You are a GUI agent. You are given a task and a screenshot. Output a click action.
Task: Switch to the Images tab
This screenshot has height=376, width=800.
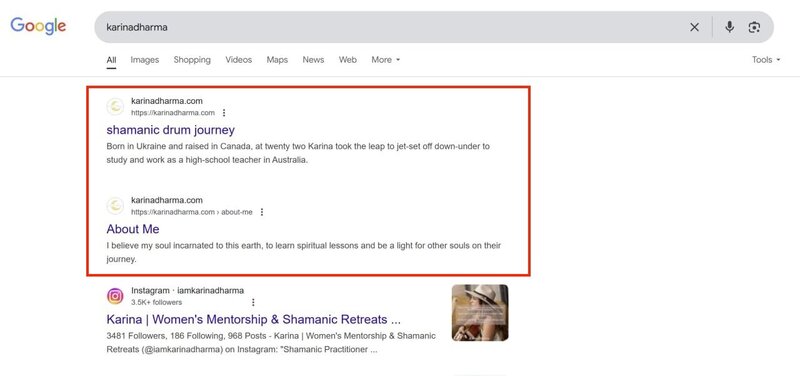(145, 60)
